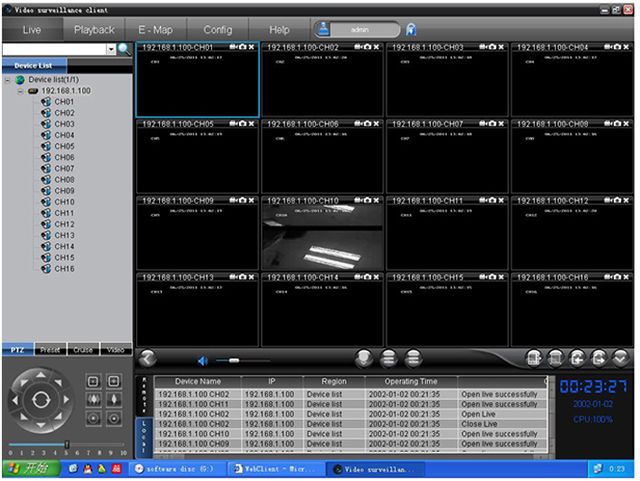Click the admin user button
Viewport: 640px width, 481px height.
point(358,30)
